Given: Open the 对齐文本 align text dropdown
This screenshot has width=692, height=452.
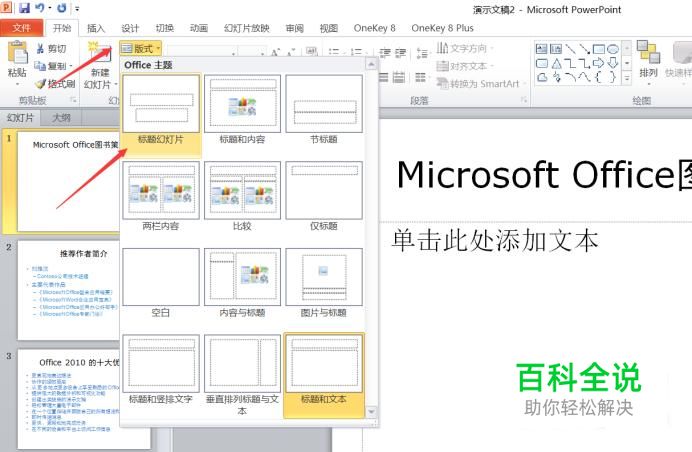Looking at the screenshot, I should click(465, 66).
